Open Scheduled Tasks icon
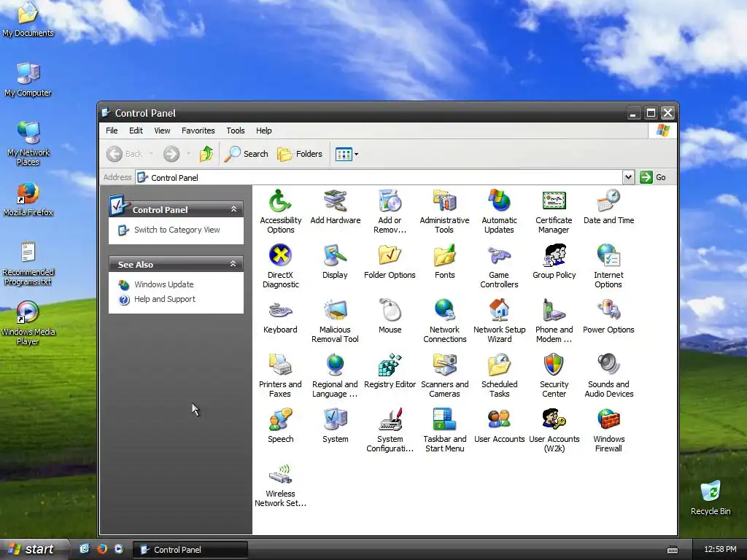The height and width of the screenshot is (560, 747). coord(499,376)
